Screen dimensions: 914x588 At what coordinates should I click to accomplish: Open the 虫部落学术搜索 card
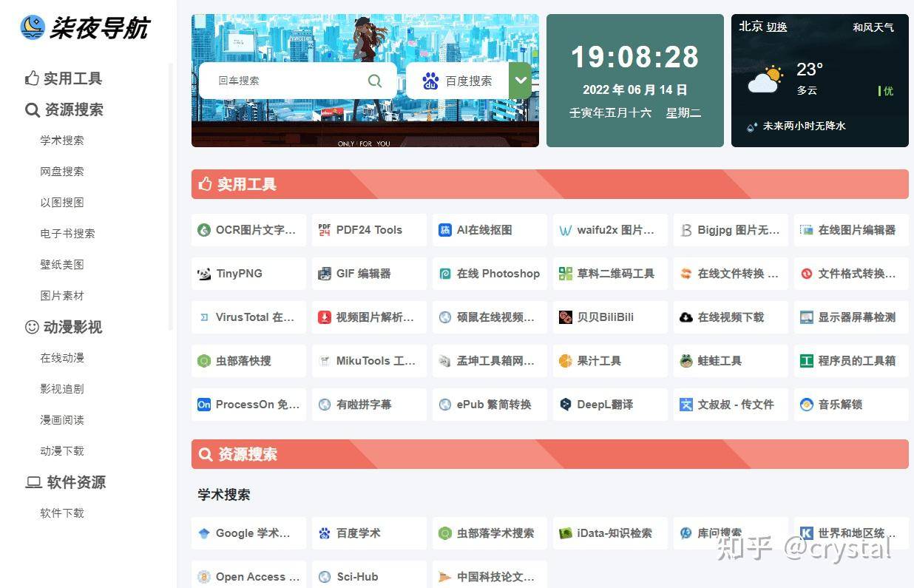(490, 533)
